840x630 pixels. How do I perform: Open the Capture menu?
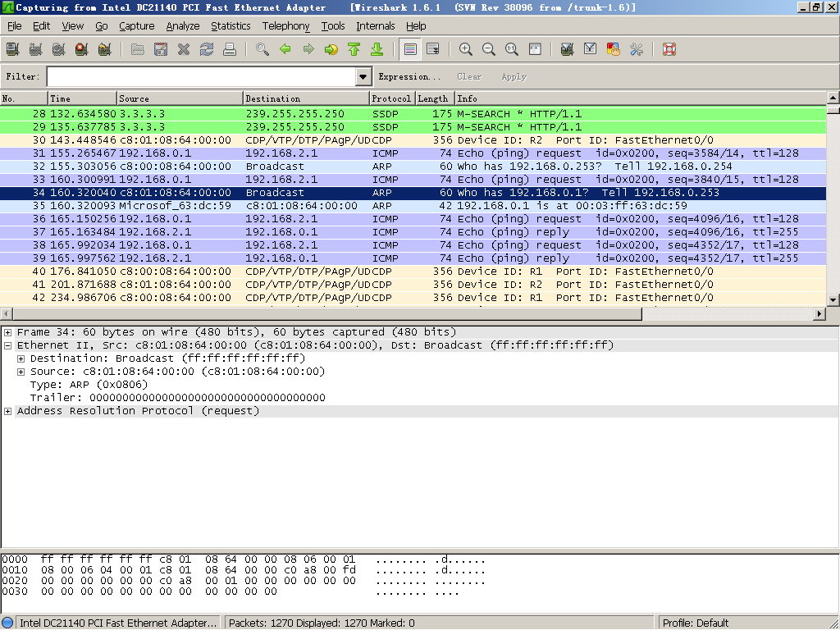137,25
